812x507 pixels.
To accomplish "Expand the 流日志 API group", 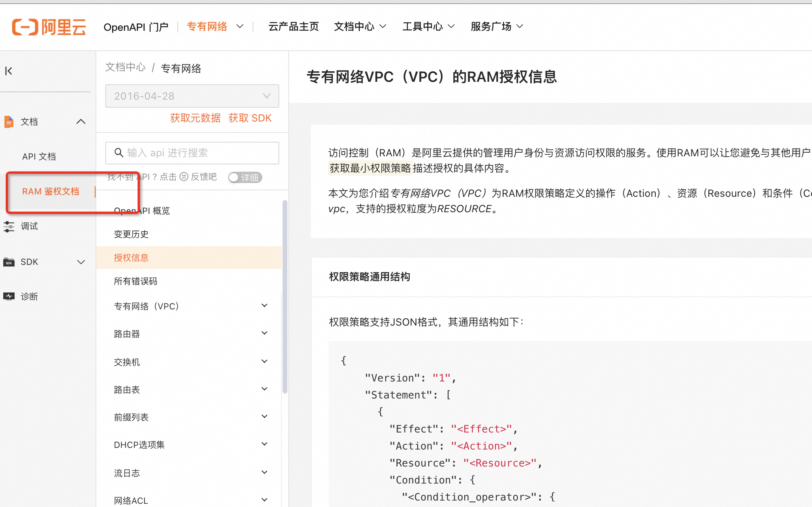I will 264,472.
